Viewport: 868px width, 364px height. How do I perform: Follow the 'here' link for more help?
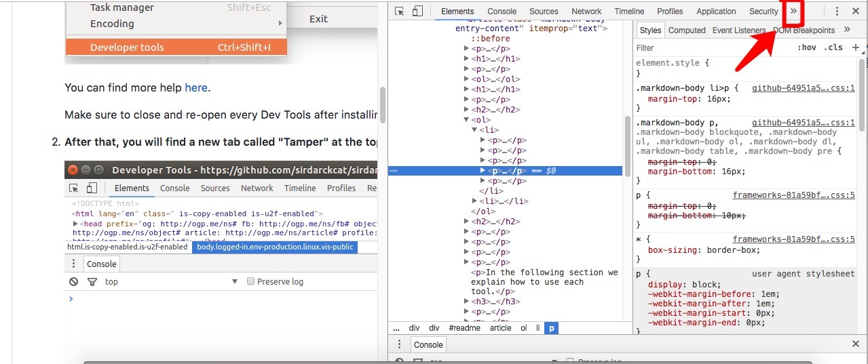coord(196,87)
